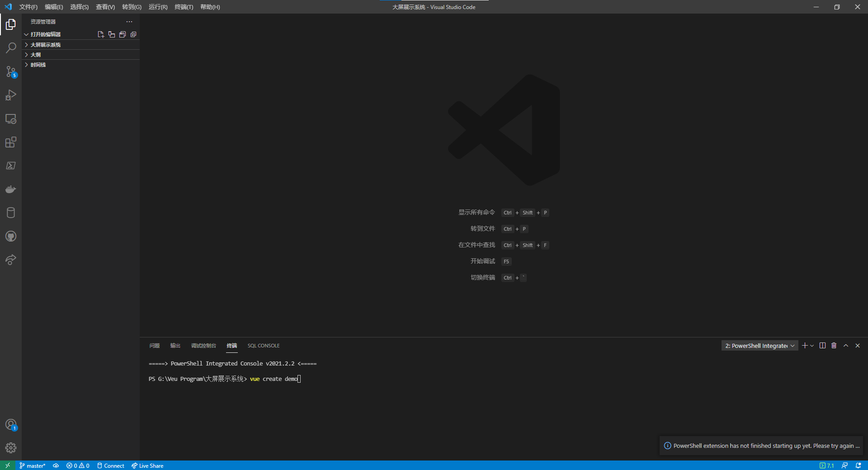Click Live Share in status bar
Viewport: 868px width, 470px height.
click(147, 465)
